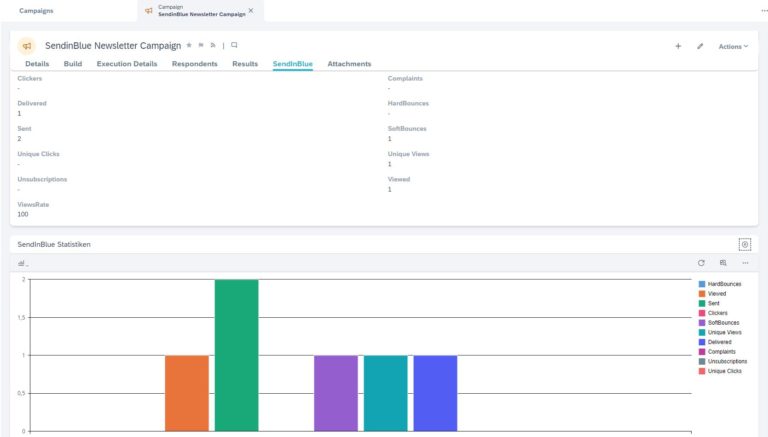This screenshot has height=437, width=768.
Task: Select the orange Viewed bar in chart
Action: [x=187, y=393]
